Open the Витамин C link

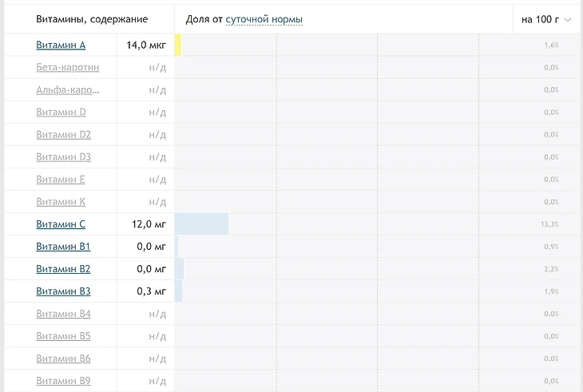point(61,224)
